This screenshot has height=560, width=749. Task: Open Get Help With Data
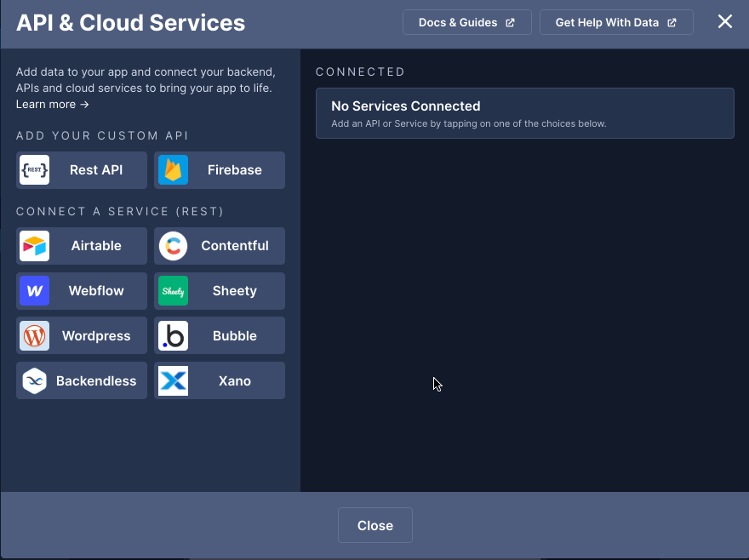pyautogui.click(x=616, y=22)
